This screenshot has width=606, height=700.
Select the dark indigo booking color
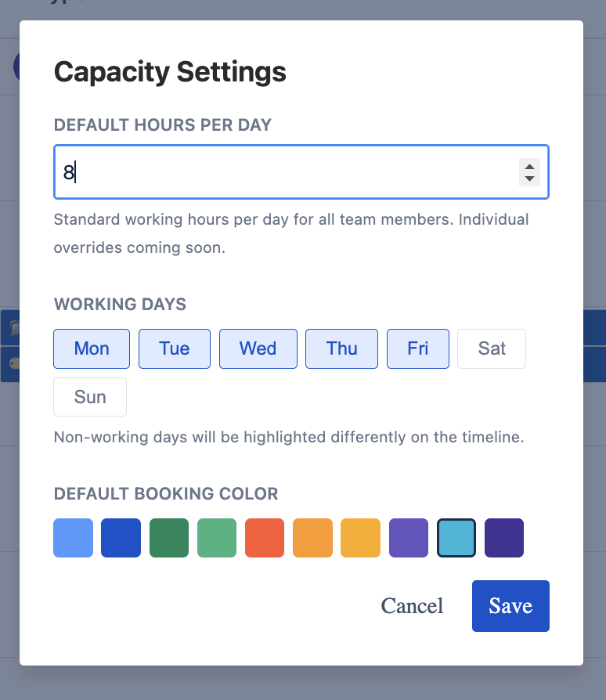pos(503,538)
